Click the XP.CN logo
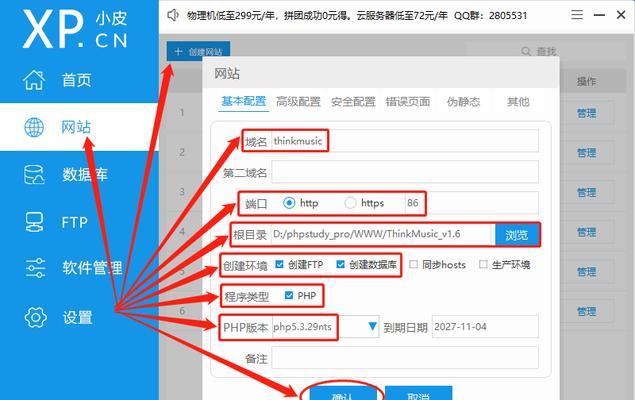 click(x=75, y=29)
